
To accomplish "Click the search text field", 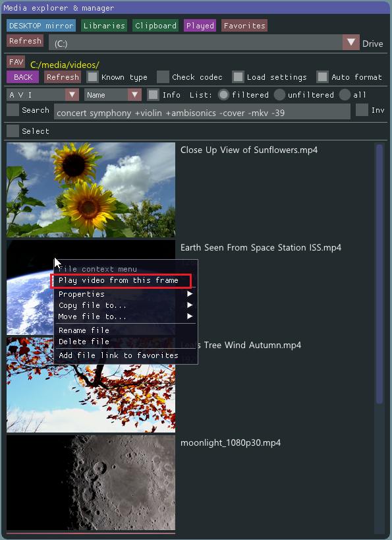I will (202, 113).
